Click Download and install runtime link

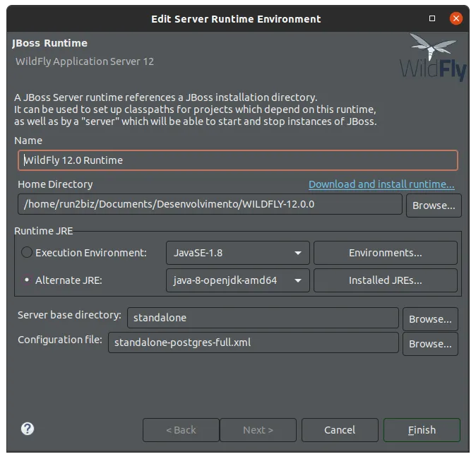(381, 184)
